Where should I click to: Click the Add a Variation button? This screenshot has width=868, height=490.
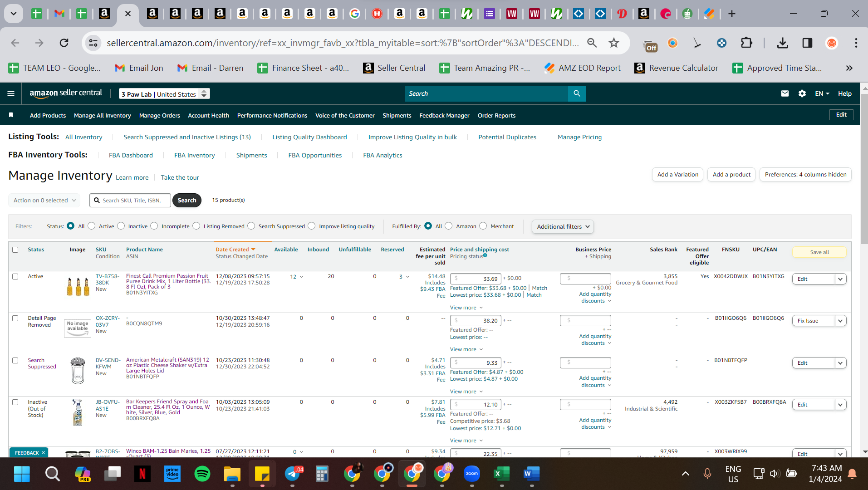click(x=678, y=175)
